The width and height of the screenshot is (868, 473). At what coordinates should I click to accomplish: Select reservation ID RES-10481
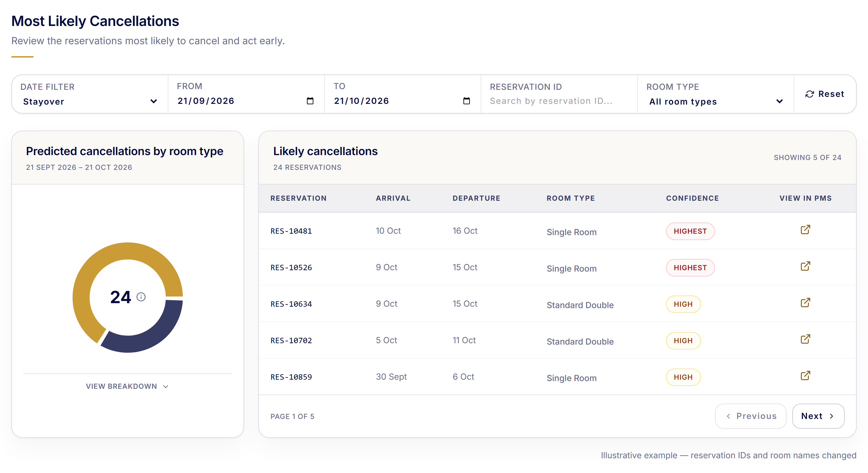291,231
